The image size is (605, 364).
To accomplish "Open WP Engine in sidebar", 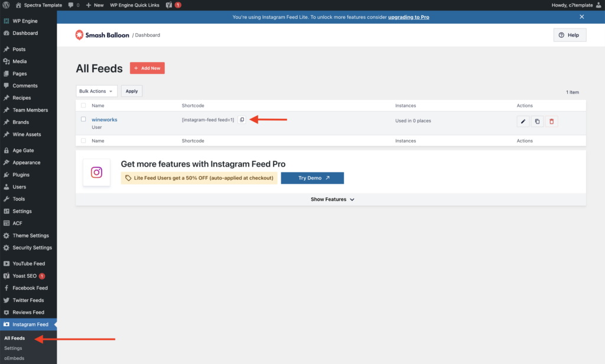I will coord(28,21).
